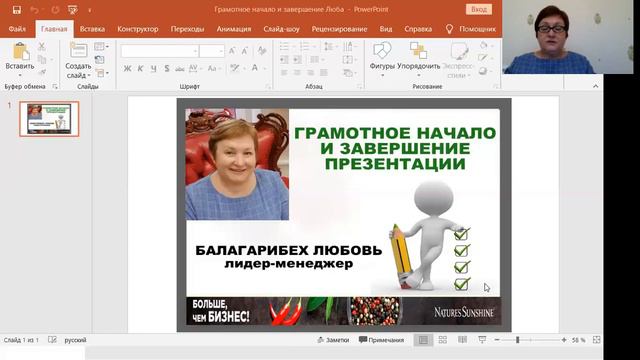Screen dimensions: 640x360
Task: Center text in paragraph group
Action: point(297,73)
